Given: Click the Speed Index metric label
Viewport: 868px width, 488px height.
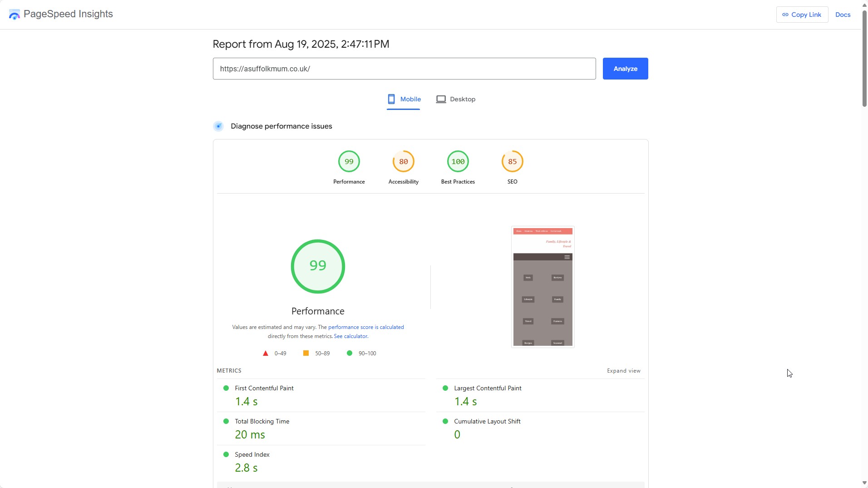Looking at the screenshot, I should coord(252,454).
